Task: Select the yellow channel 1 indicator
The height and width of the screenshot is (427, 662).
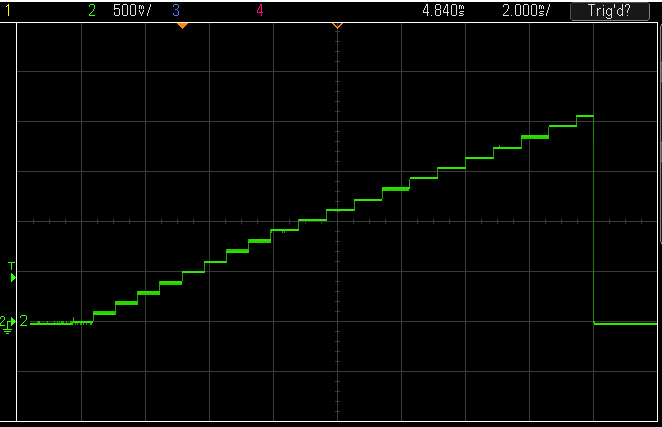Action: tap(8, 11)
